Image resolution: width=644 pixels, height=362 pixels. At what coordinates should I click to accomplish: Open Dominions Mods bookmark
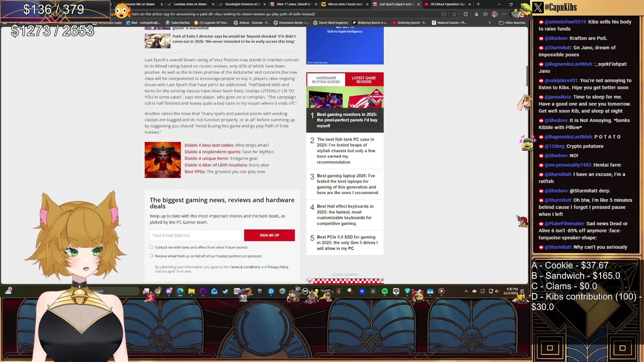pos(291,23)
